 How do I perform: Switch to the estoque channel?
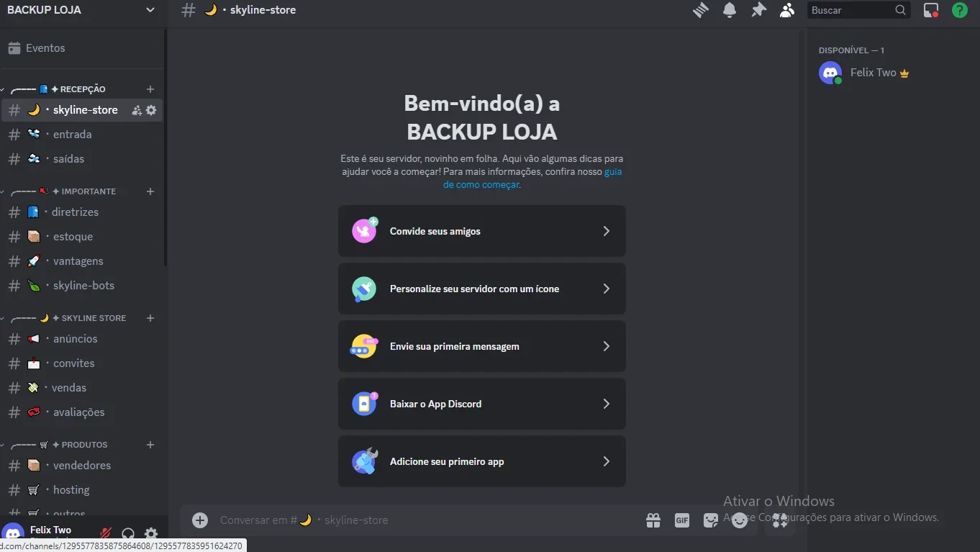[x=82, y=237]
